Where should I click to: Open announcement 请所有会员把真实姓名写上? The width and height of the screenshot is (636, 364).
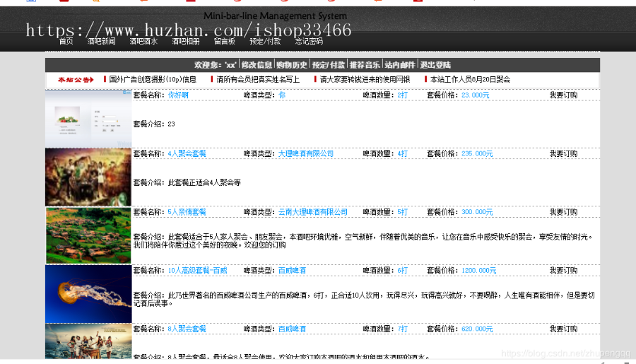tap(258, 80)
